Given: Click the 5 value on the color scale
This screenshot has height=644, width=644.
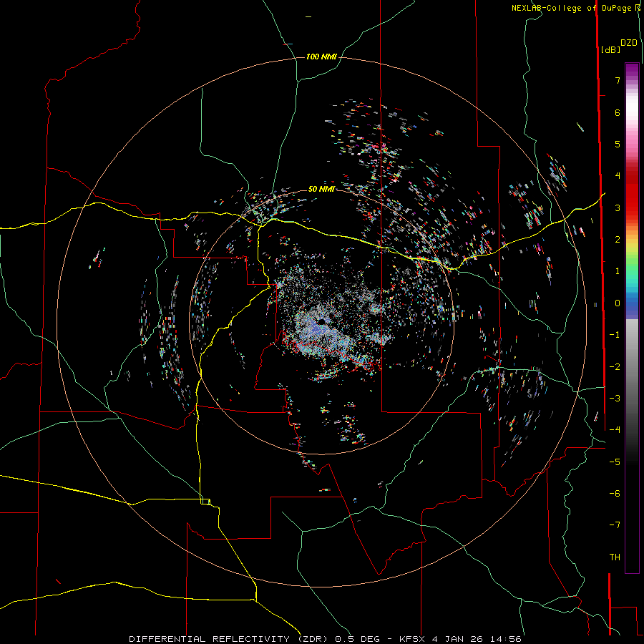Looking at the screenshot, I should coord(618,144).
